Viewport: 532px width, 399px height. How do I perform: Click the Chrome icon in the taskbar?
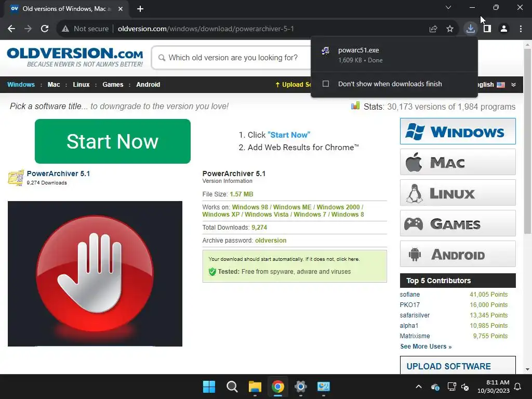pyautogui.click(x=277, y=387)
